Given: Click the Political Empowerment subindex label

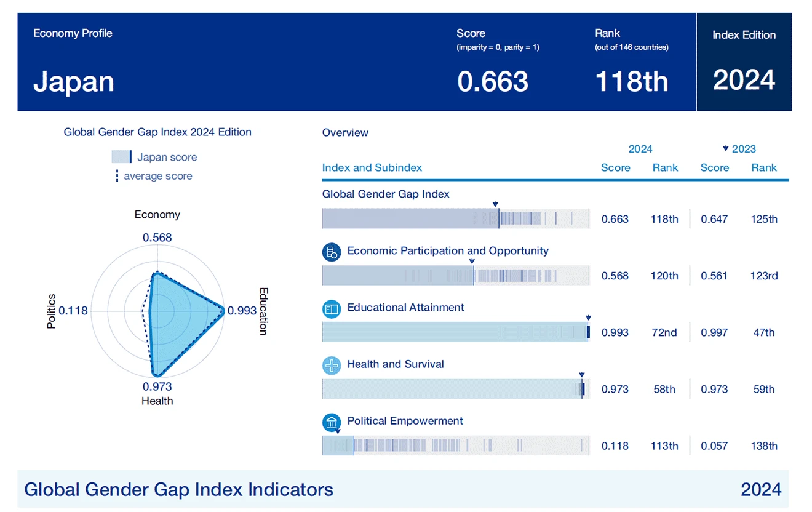Looking at the screenshot, I should (x=405, y=421).
